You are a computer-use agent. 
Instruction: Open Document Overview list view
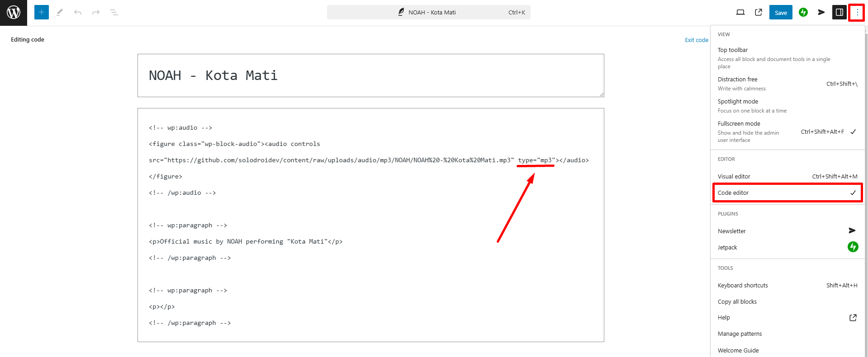[114, 12]
